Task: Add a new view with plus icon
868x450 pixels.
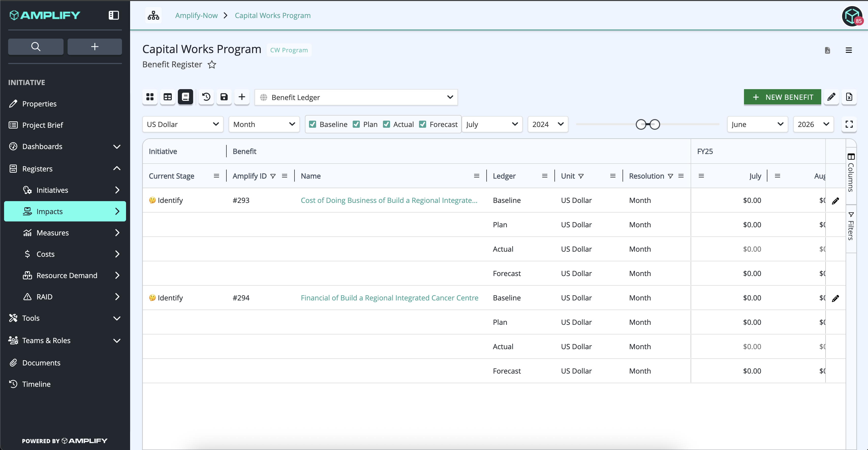Action: [x=242, y=97]
